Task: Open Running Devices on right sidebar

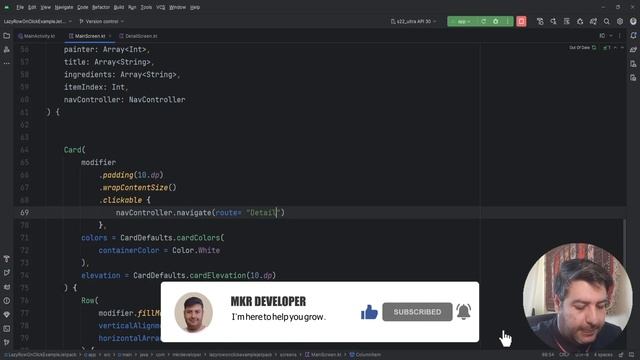Action: click(633, 78)
